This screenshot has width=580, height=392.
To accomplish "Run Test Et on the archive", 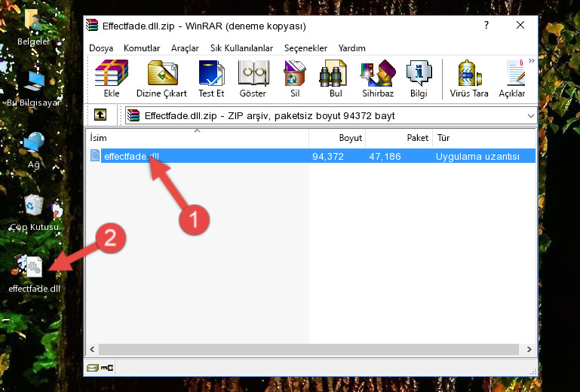I will [211, 78].
